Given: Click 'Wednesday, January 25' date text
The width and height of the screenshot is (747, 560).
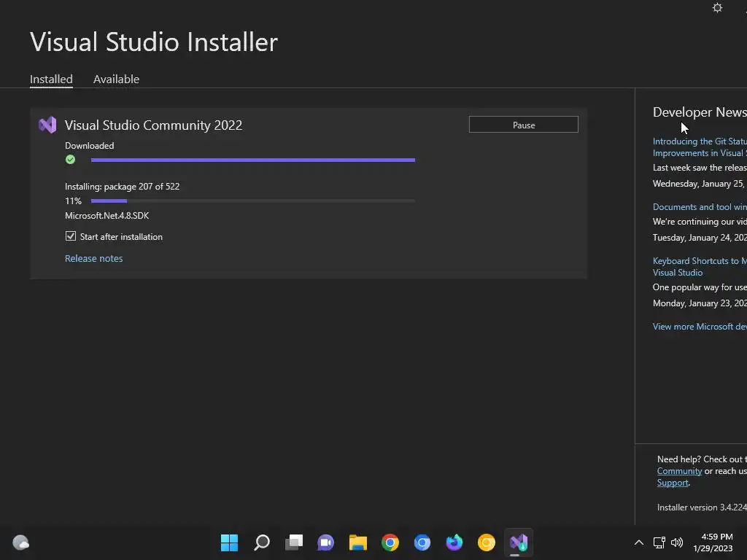Looking at the screenshot, I should pos(700,183).
